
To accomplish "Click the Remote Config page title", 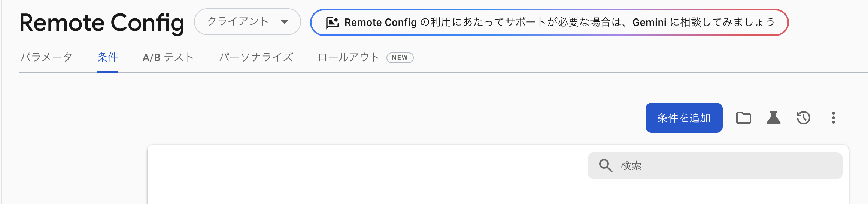I will (x=101, y=22).
